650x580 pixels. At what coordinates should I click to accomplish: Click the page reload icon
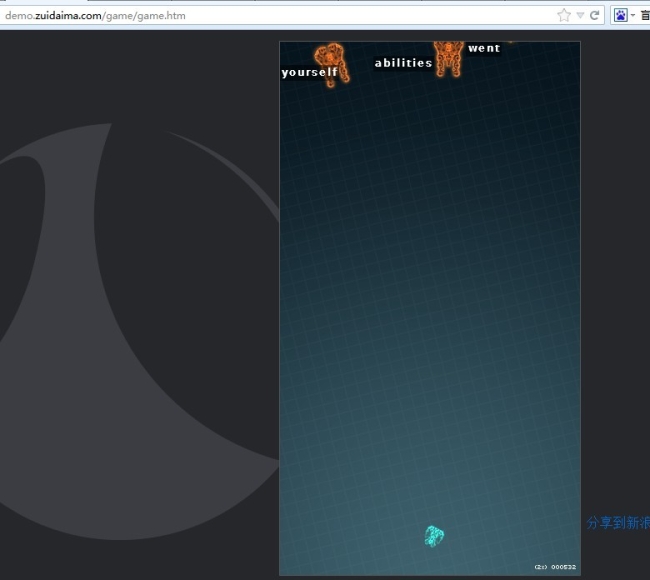coord(595,15)
